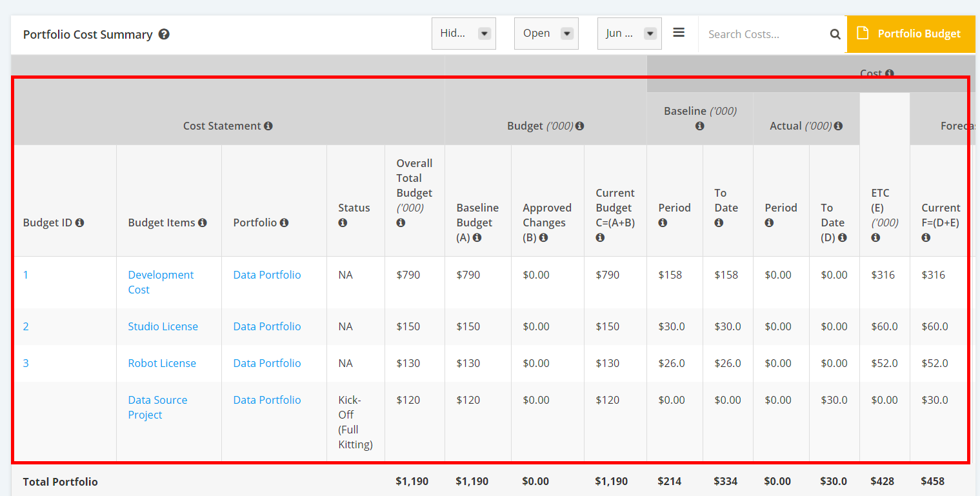Click info icon under Status column
980x496 pixels.
point(343,223)
